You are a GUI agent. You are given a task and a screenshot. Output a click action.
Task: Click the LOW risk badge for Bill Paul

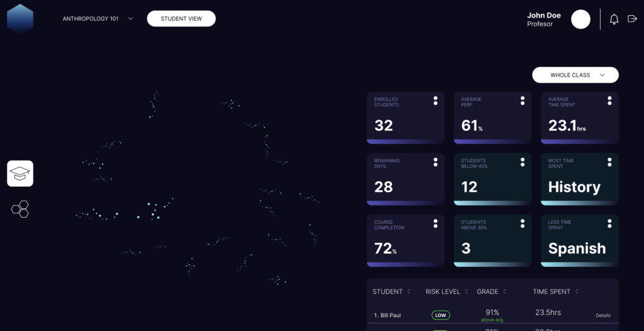point(441,315)
